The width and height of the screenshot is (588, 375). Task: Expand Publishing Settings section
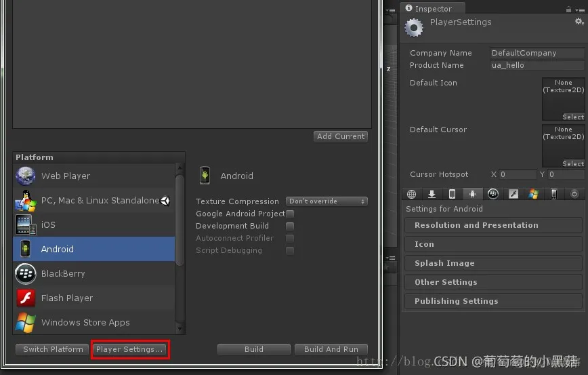493,301
